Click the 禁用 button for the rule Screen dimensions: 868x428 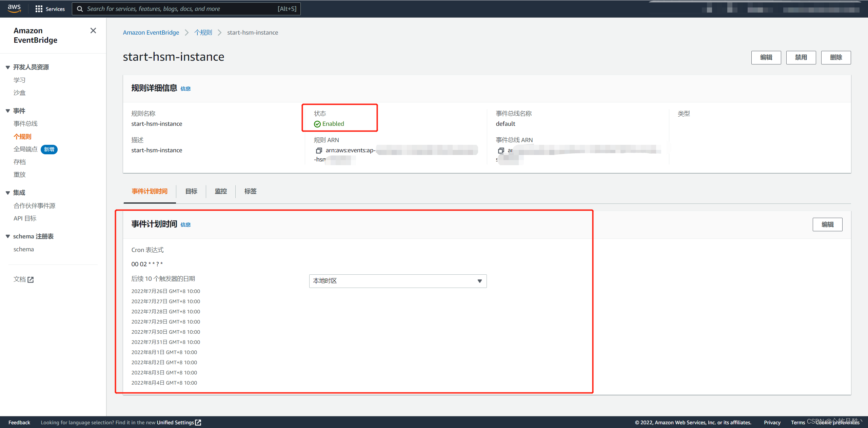point(801,57)
